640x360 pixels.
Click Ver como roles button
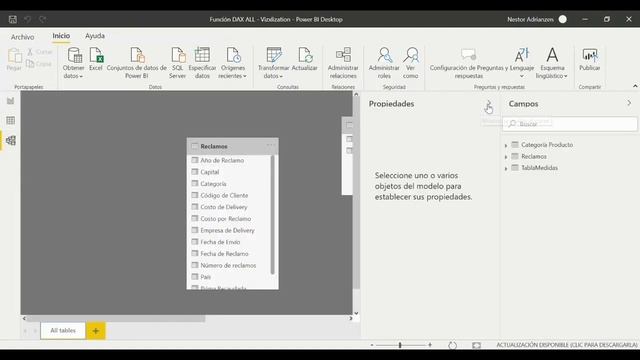[411, 63]
